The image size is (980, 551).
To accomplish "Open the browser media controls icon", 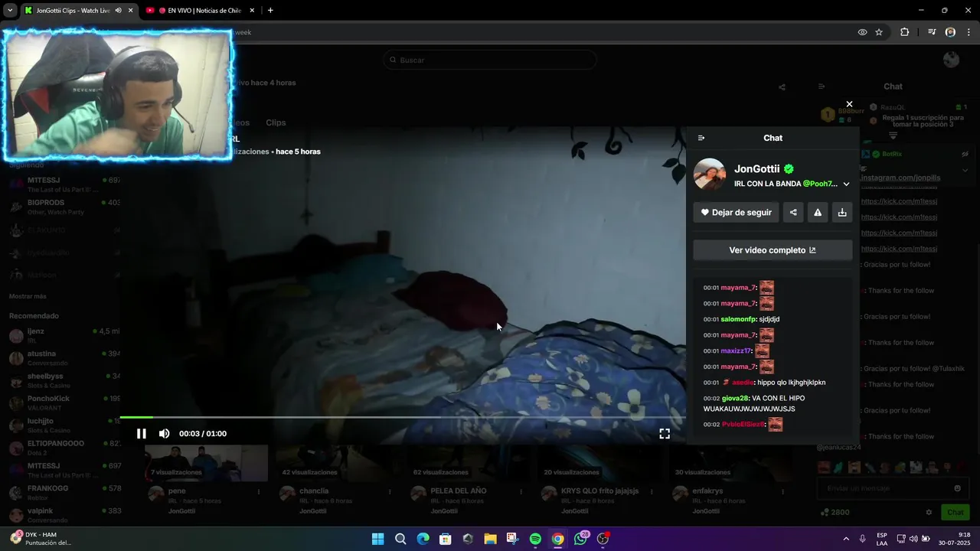I will point(932,32).
